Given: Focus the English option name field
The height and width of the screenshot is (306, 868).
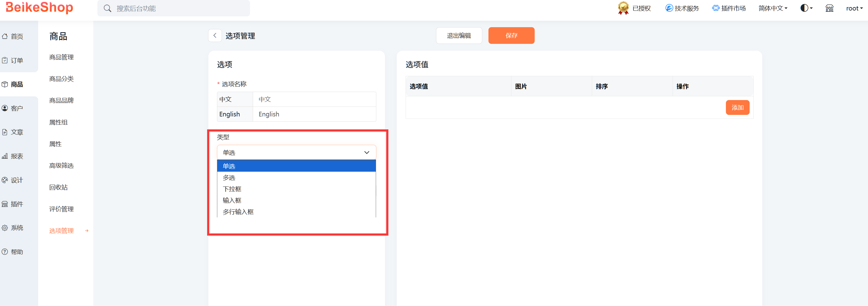Looking at the screenshot, I should point(314,114).
